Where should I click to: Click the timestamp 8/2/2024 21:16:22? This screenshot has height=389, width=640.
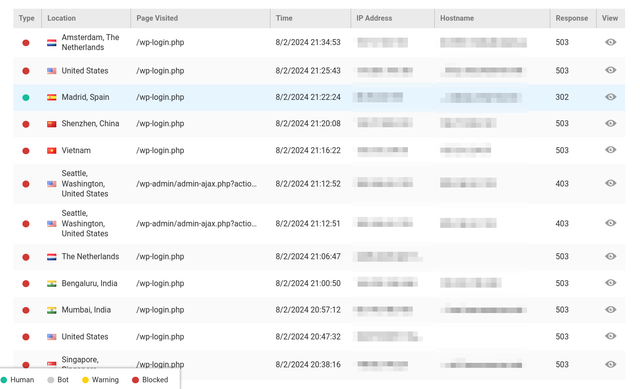[x=308, y=150]
